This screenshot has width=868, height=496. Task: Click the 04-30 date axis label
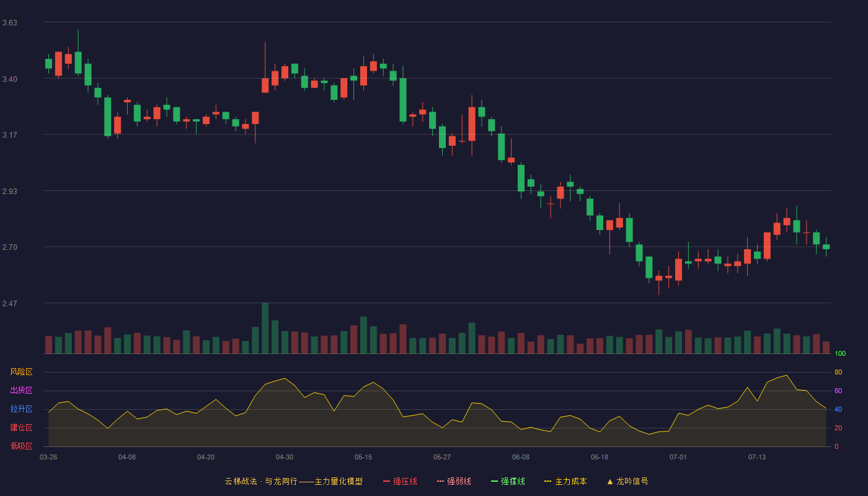[x=285, y=457]
